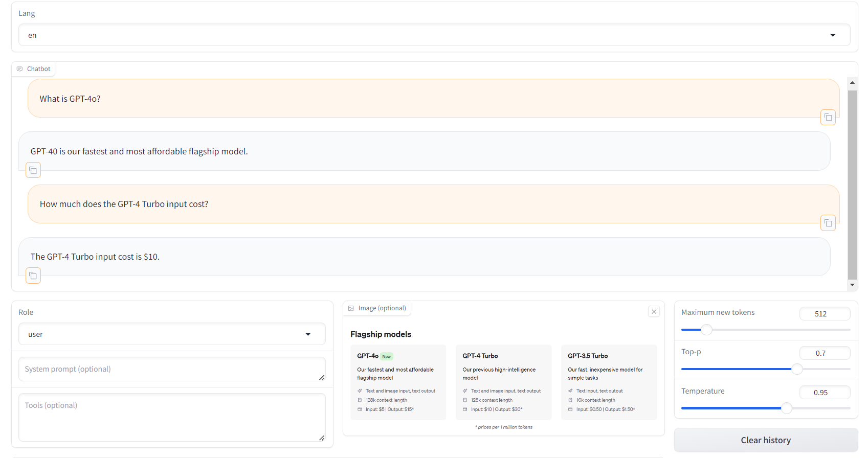This screenshot has width=868, height=458.
Task: Click the Maximum new tokens slider handle
Action: [706, 330]
